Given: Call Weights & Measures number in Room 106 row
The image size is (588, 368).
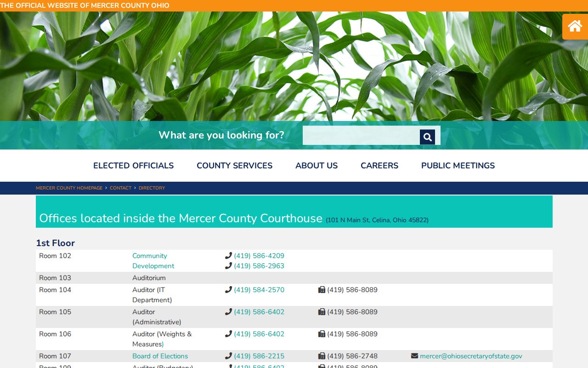Looking at the screenshot, I should 259,334.
